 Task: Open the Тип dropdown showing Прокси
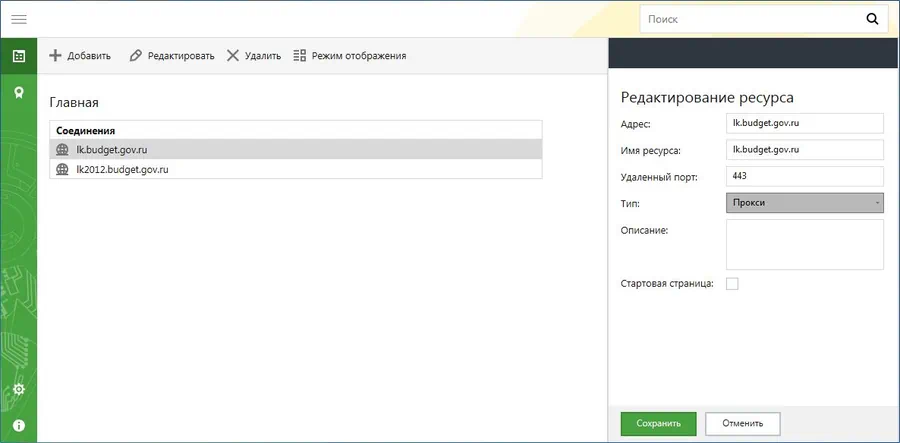pos(805,203)
